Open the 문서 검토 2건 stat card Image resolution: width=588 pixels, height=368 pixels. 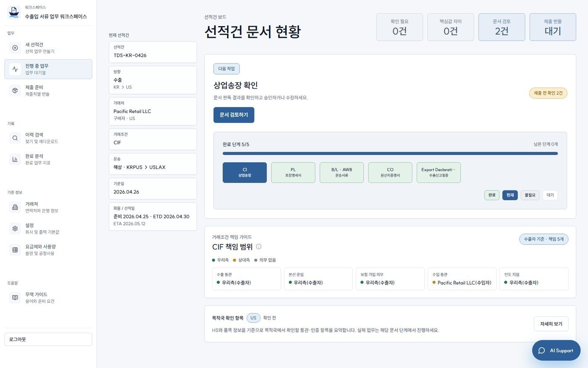click(x=501, y=27)
